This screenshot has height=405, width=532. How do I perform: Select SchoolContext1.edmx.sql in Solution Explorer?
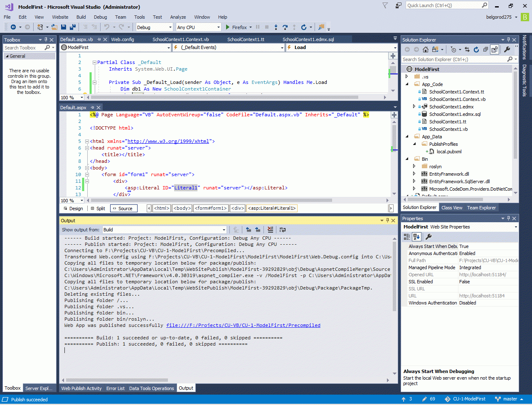[455, 114]
